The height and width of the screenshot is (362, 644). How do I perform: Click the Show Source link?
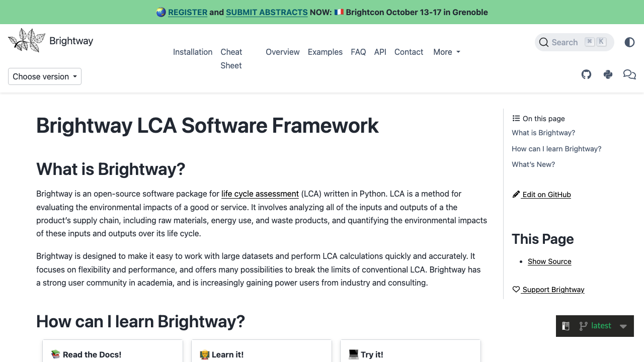549,261
